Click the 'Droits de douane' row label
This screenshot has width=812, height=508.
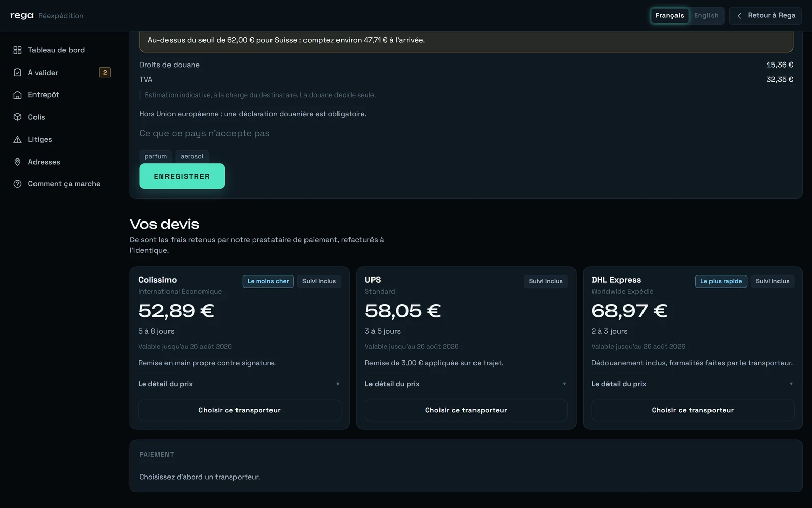(170, 65)
